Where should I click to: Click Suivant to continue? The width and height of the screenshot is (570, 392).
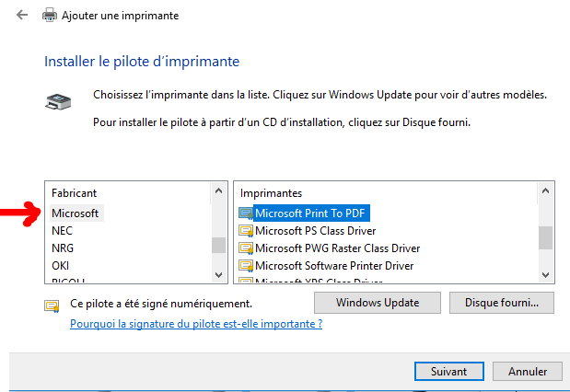pos(448,371)
